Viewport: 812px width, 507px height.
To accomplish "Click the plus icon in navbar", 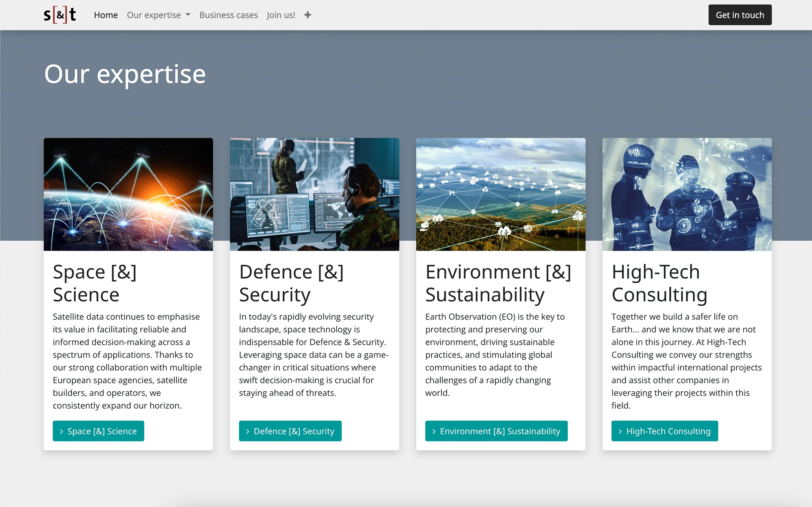I will (x=308, y=15).
